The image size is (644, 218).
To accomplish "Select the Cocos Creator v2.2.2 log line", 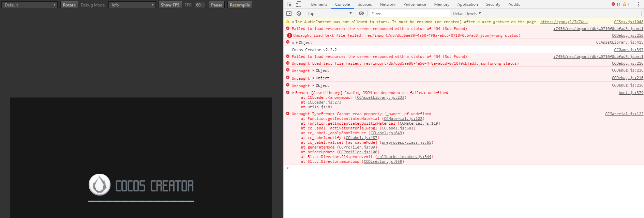I will [x=314, y=50].
